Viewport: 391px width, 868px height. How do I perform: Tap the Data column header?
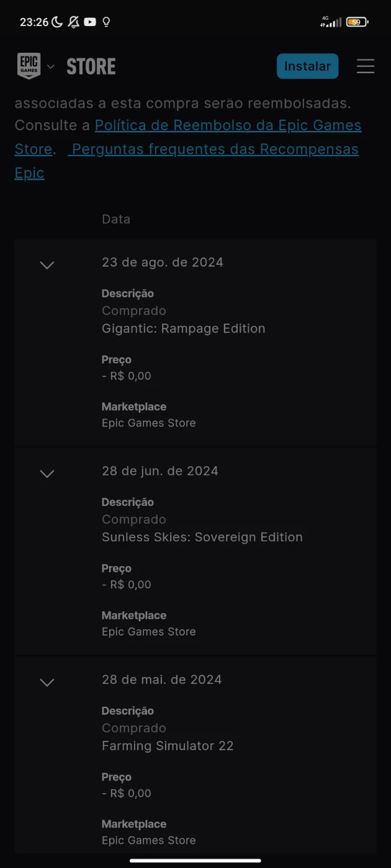click(x=116, y=219)
